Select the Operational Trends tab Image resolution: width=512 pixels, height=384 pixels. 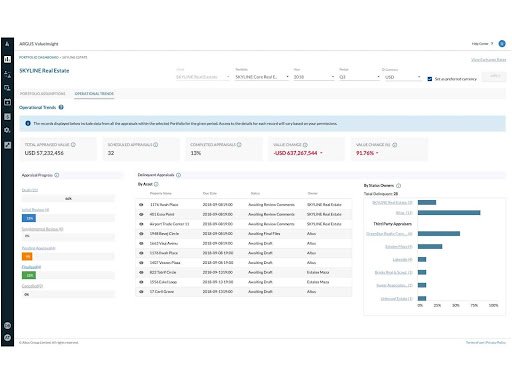94,94
